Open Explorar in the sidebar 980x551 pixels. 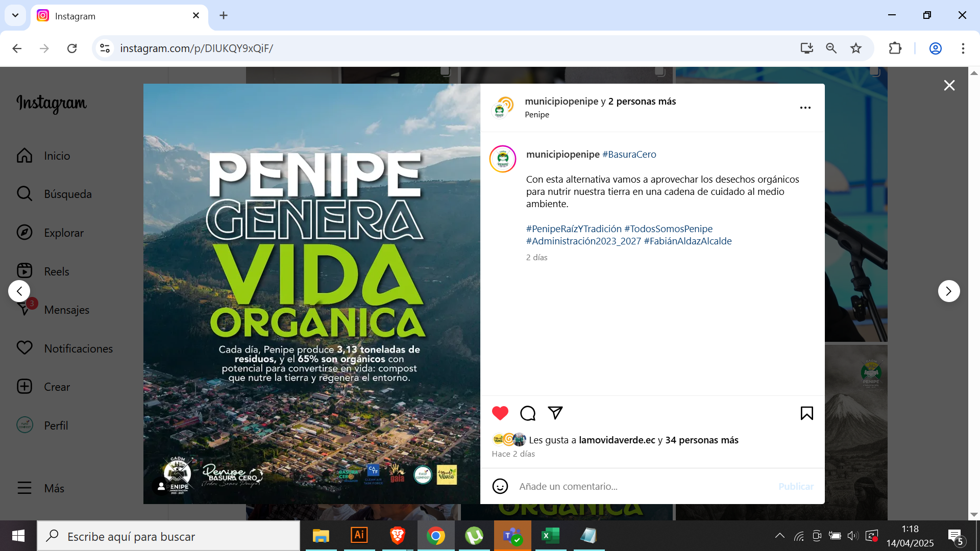pyautogui.click(x=50, y=233)
